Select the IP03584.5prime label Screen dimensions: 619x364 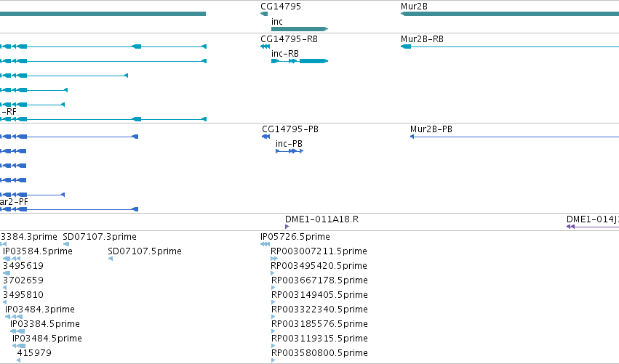click(38, 251)
